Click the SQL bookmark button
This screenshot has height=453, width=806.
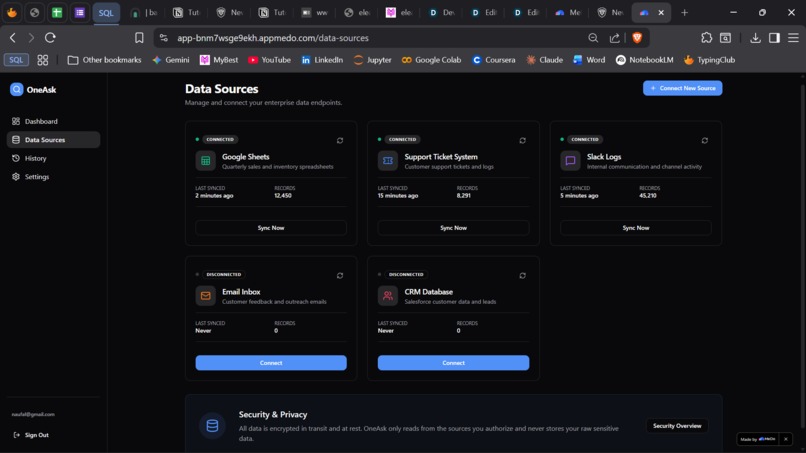pyautogui.click(x=16, y=60)
